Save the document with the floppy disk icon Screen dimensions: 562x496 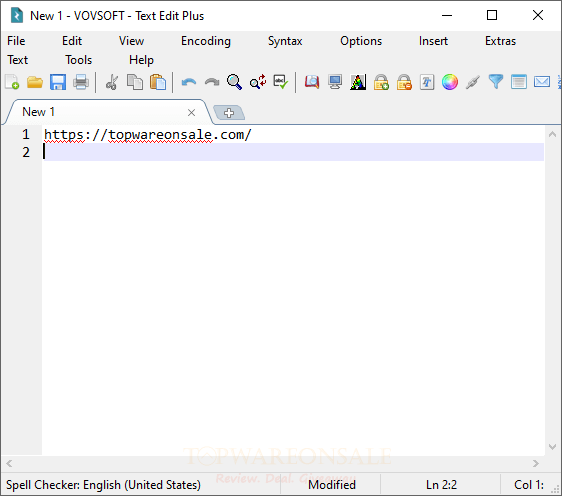[x=58, y=82]
